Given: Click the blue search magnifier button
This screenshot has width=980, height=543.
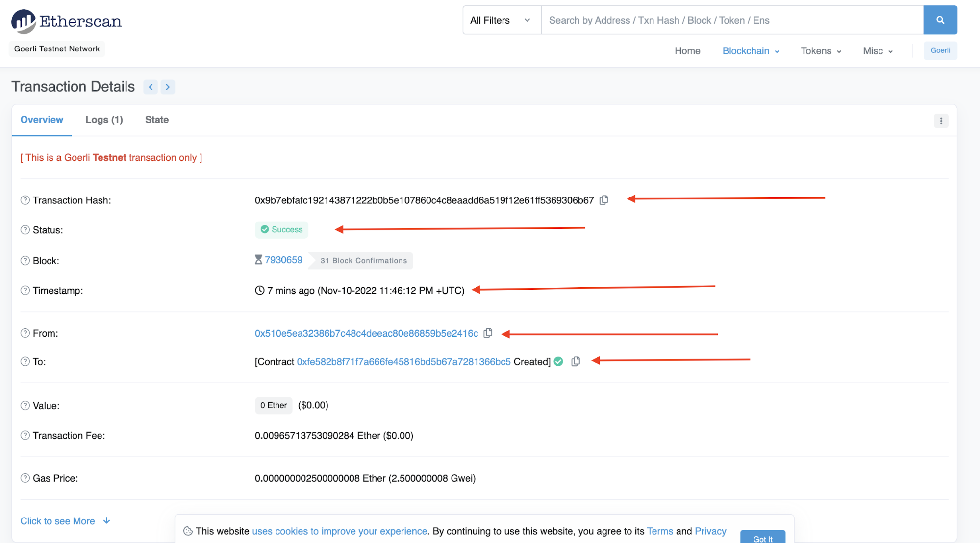Looking at the screenshot, I should coord(940,20).
